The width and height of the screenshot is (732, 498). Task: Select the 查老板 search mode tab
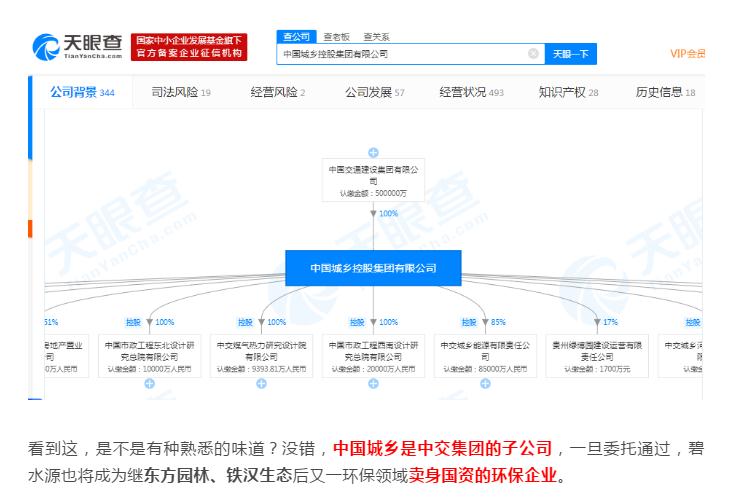[x=336, y=36]
